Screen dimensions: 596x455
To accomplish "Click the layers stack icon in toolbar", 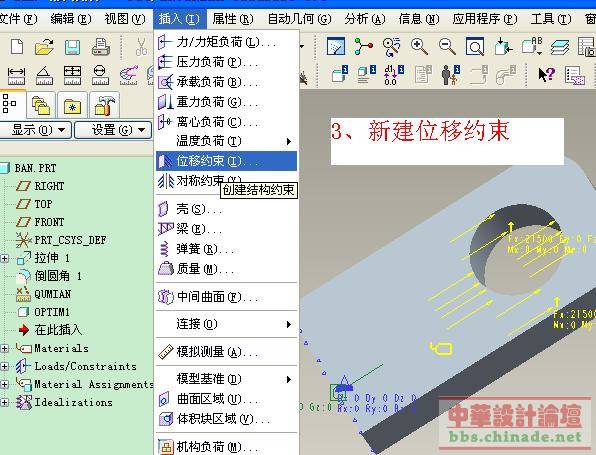I will [x=560, y=47].
